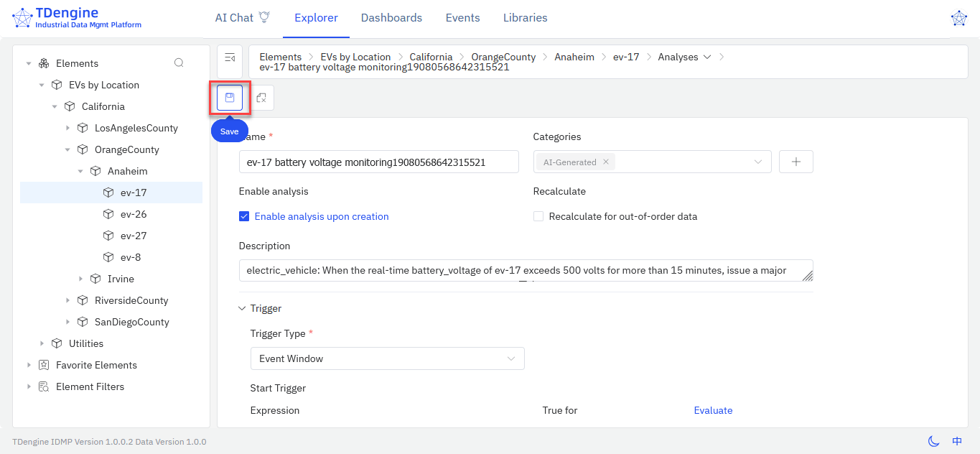Collapse the Trigger section
The image size is (980, 454).
tap(242, 308)
